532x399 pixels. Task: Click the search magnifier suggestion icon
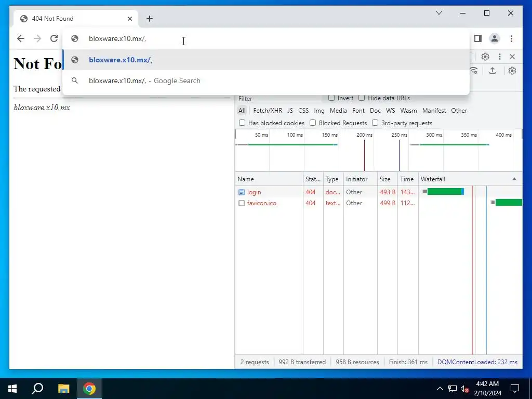click(75, 81)
